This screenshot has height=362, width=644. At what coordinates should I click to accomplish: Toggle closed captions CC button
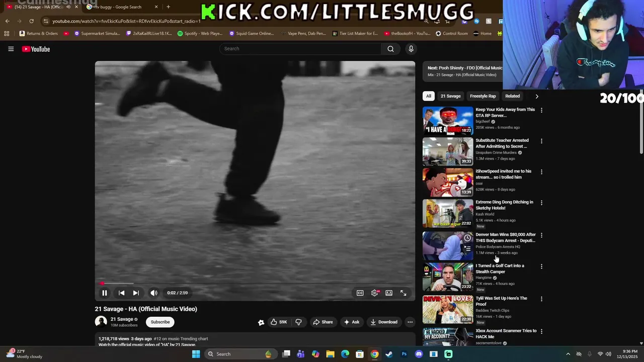click(x=360, y=293)
